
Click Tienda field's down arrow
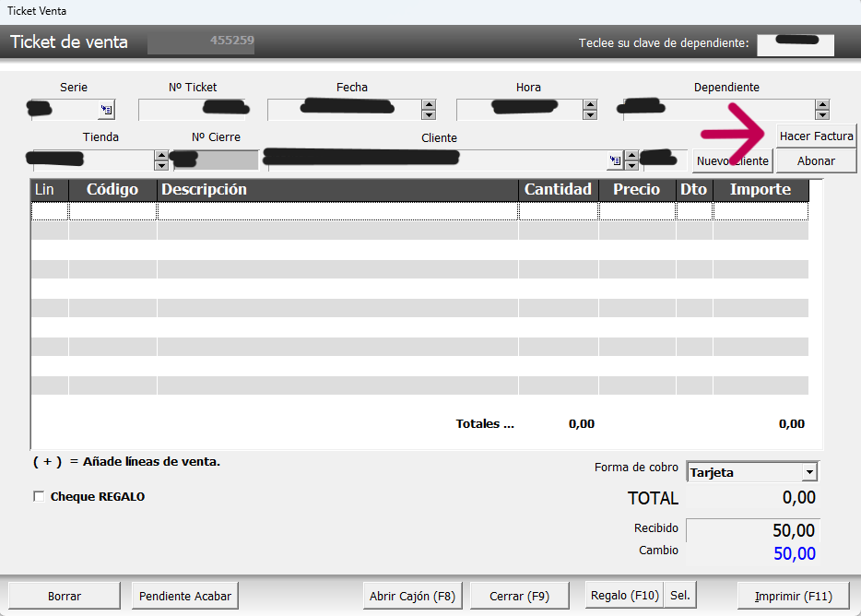point(161,166)
